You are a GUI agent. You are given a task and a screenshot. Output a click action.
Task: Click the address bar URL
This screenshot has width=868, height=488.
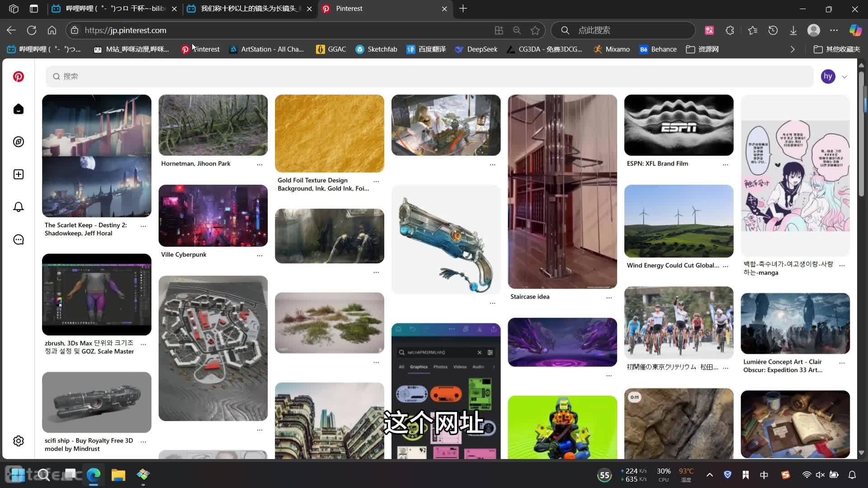tap(126, 30)
